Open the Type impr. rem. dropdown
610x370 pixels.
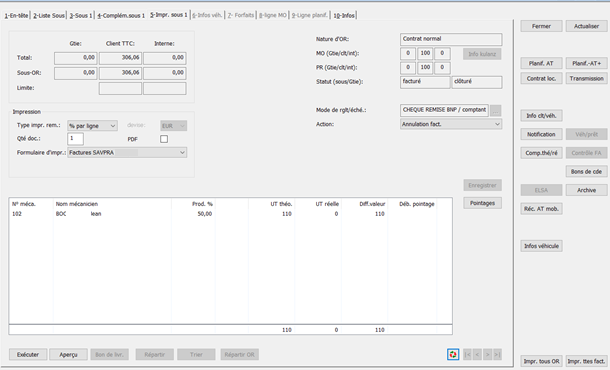pos(92,126)
